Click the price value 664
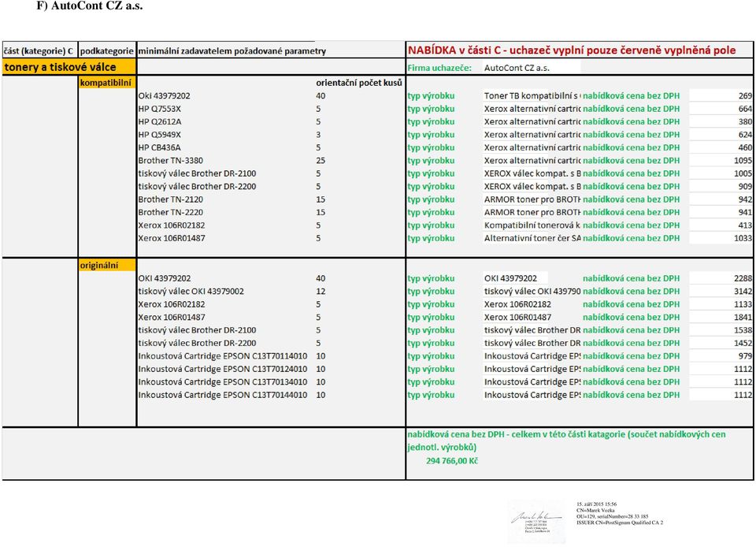756x547 pixels. click(x=745, y=109)
